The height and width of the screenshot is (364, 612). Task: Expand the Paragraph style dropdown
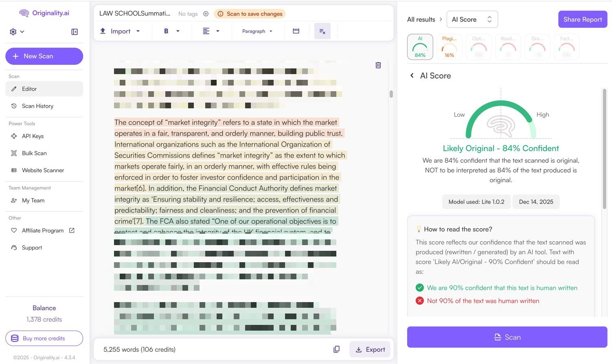(x=257, y=31)
